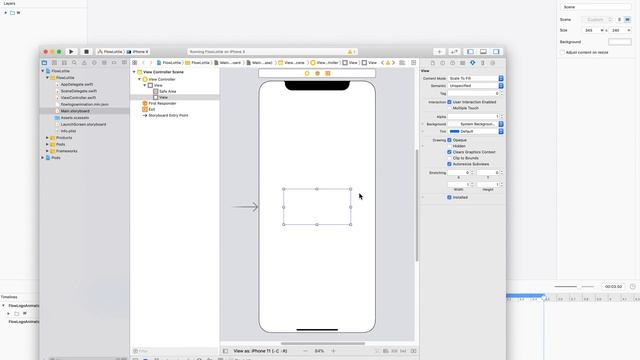Expand the Pods project in navigator
Viewport: 640px width, 360px height.
(x=42, y=158)
